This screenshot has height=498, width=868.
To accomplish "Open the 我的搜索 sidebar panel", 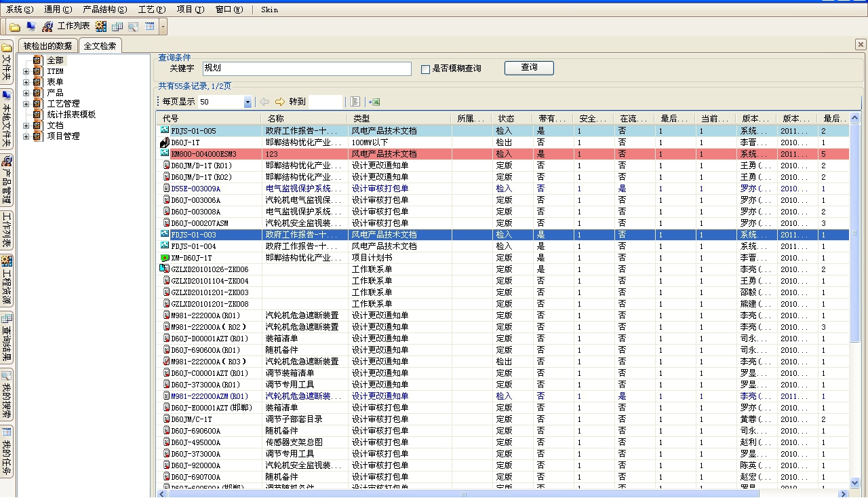I will click(7, 395).
